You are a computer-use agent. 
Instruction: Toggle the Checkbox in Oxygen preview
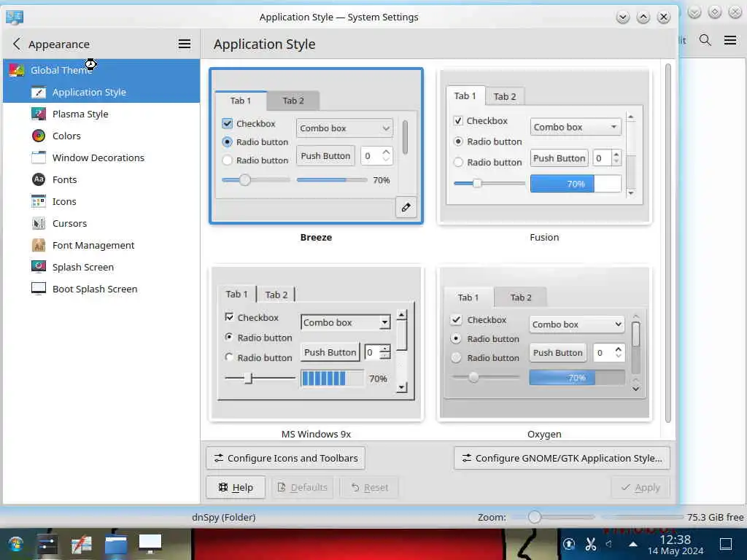coord(456,319)
